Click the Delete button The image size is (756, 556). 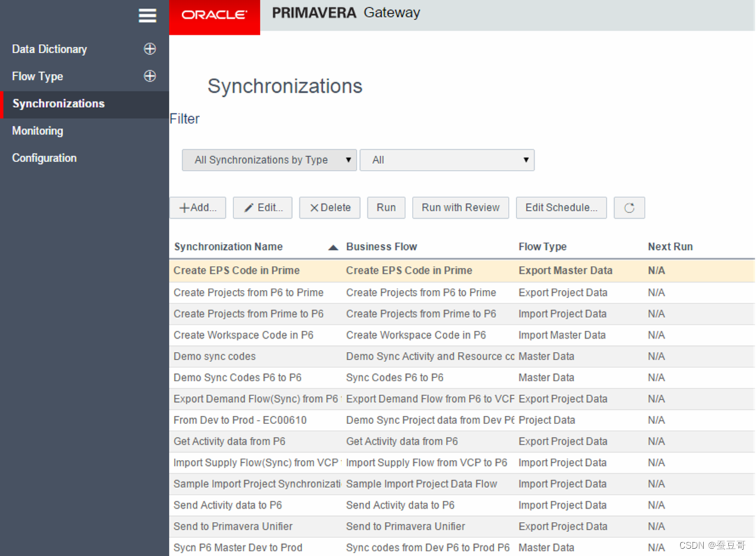330,208
